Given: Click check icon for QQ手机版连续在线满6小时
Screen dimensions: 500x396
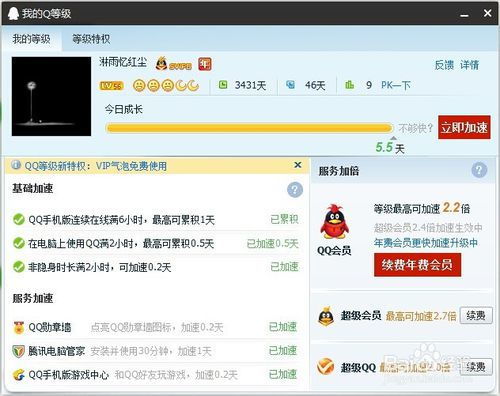Looking at the screenshot, I should pos(18,219).
